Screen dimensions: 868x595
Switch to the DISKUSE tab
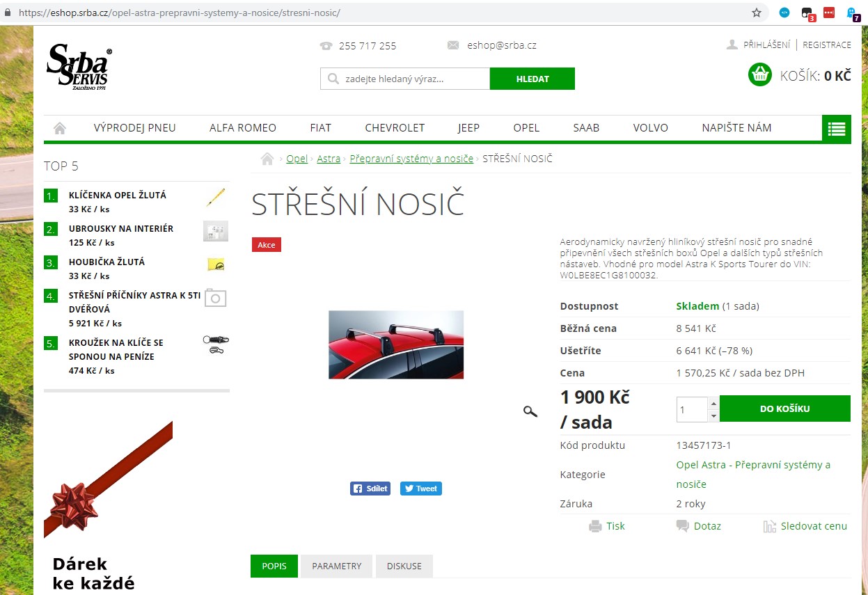tap(404, 566)
